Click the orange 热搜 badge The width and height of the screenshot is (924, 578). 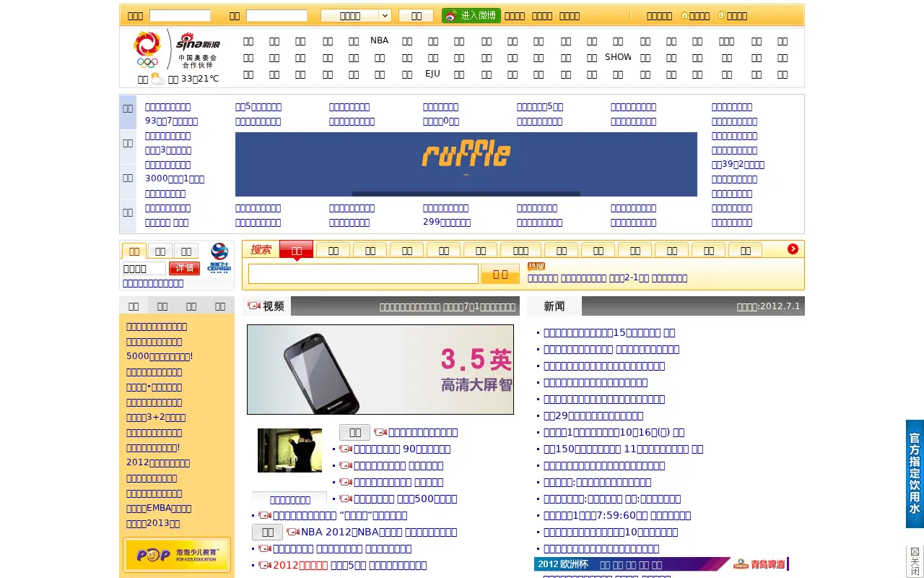point(536,267)
